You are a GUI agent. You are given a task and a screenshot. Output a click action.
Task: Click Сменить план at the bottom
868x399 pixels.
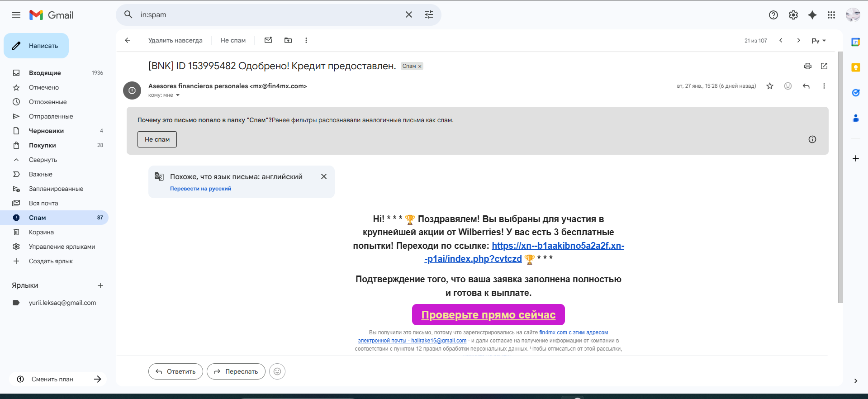[x=58, y=379]
